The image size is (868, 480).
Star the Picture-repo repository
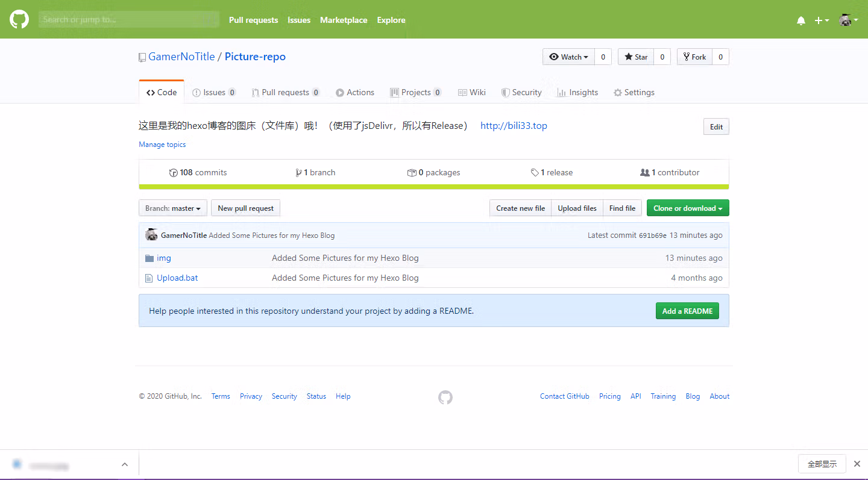[x=636, y=57]
